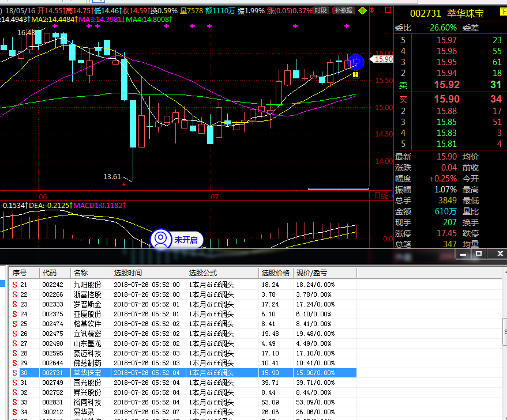Click the small red triangle below 13.61 low
The height and width of the screenshot is (420, 507).
tap(123, 184)
